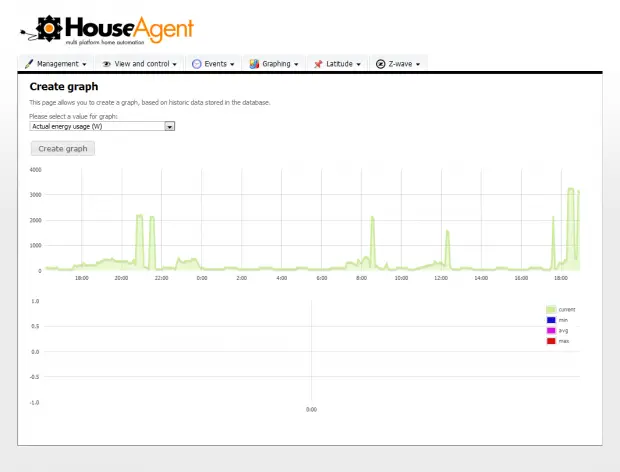
Task: Click the 'min' legend label
Action: (563, 320)
